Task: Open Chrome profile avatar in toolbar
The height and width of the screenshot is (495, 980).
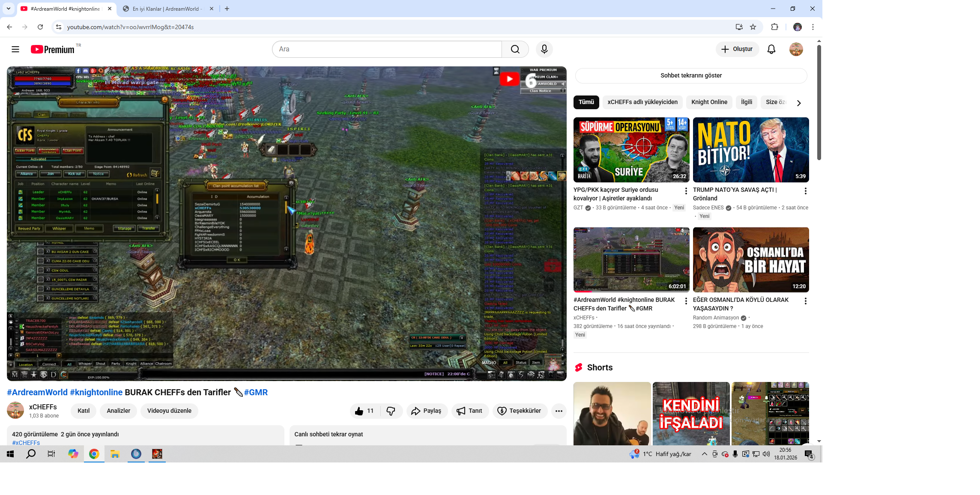Action: click(798, 27)
